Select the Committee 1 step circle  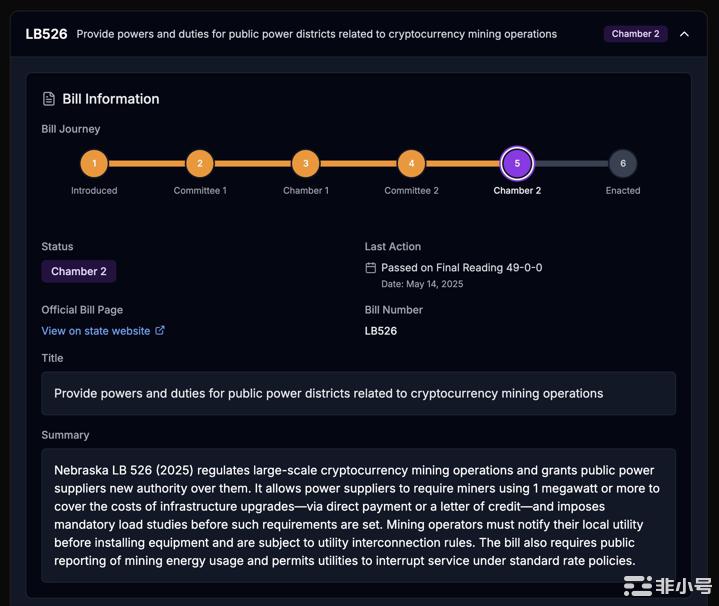[x=200, y=163]
